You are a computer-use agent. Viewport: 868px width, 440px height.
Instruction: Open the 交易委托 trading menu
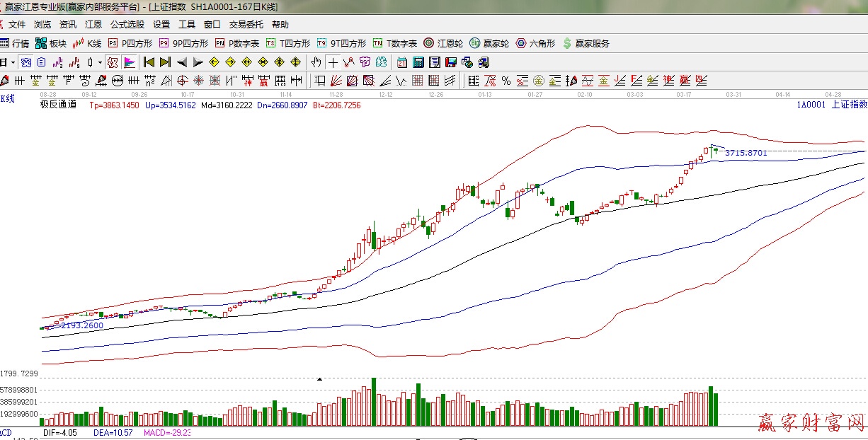point(246,24)
